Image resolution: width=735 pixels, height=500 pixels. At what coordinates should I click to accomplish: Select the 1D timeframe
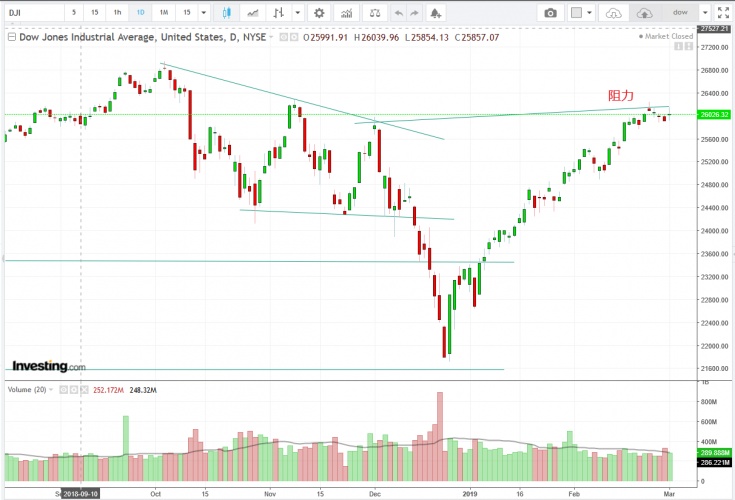tap(139, 13)
